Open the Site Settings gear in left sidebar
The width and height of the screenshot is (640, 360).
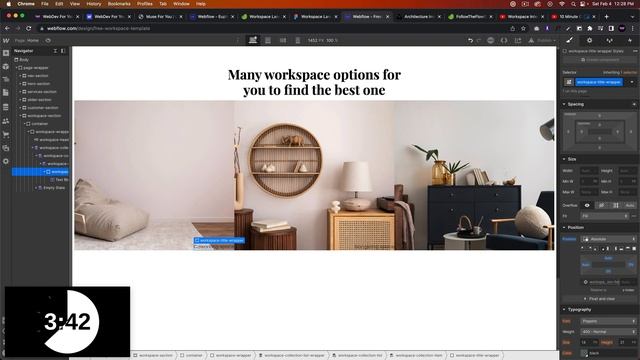pyautogui.click(x=6, y=161)
